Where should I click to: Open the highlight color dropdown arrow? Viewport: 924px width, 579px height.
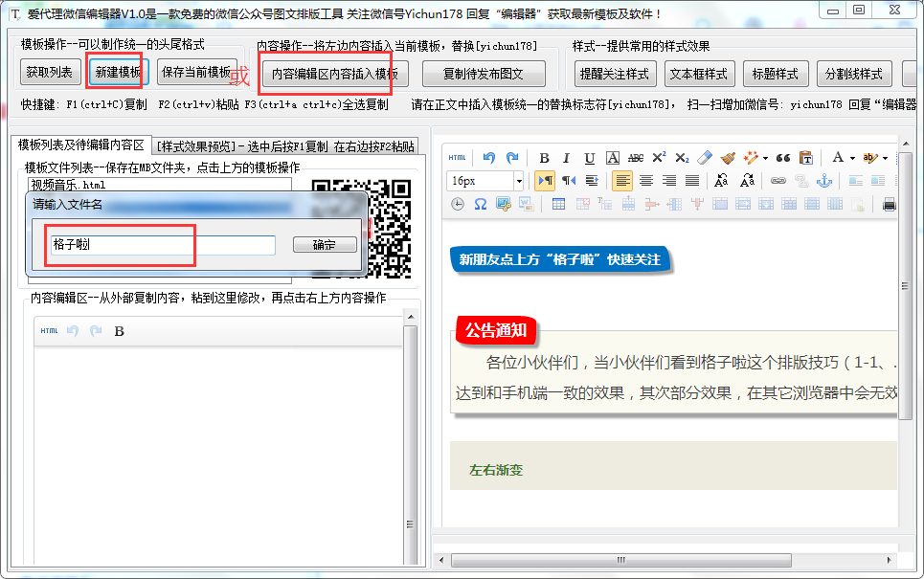(x=885, y=159)
